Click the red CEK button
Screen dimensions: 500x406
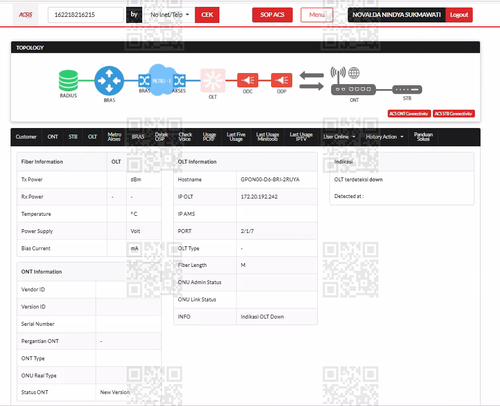tap(207, 15)
